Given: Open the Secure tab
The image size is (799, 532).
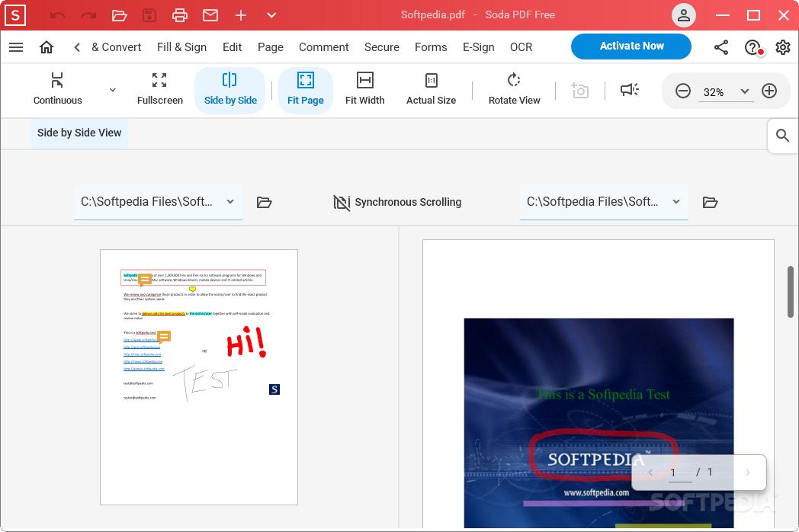Looking at the screenshot, I should [x=382, y=47].
